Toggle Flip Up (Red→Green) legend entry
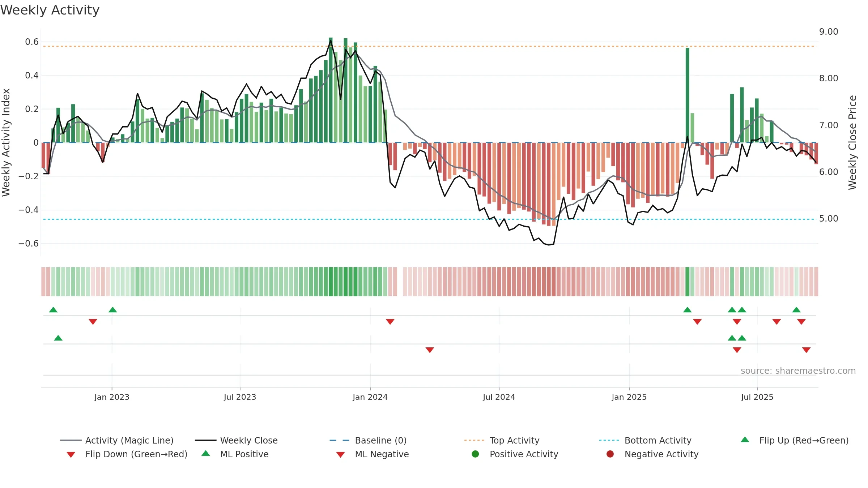This screenshot has width=868, height=488. pos(795,440)
